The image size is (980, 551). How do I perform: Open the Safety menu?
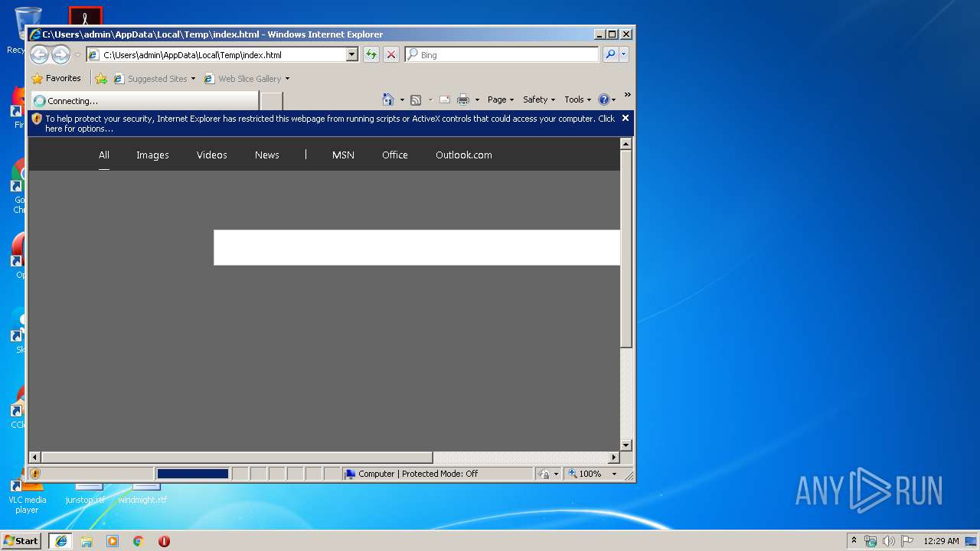pyautogui.click(x=539, y=99)
